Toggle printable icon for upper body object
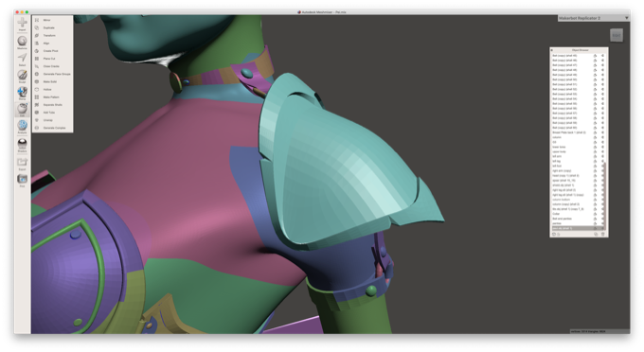Viewport: 644px width, 352px height. pyautogui.click(x=595, y=151)
